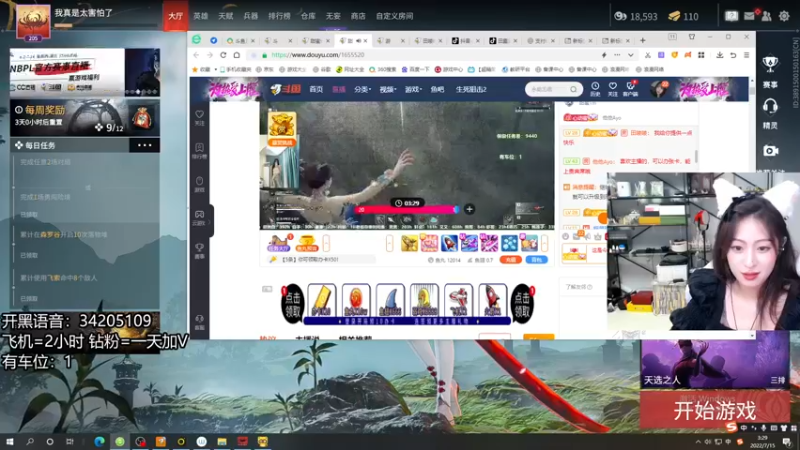
Task: Switch to the 英雄 game tab
Action: coord(201,16)
